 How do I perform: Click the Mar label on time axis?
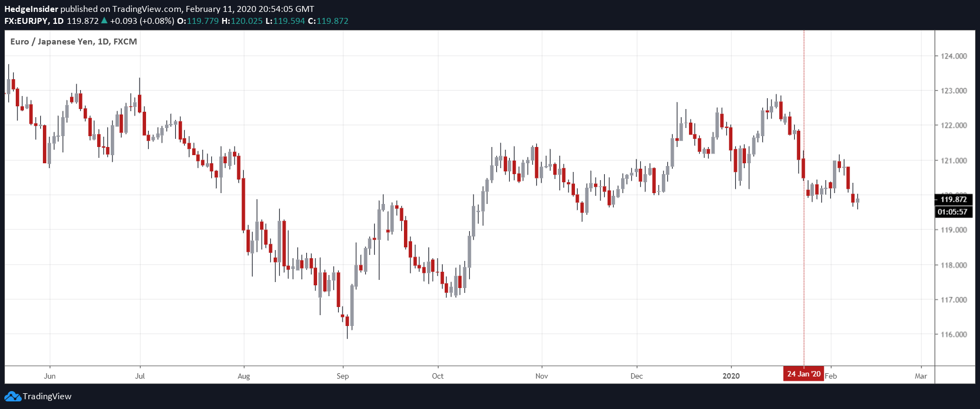(x=921, y=376)
